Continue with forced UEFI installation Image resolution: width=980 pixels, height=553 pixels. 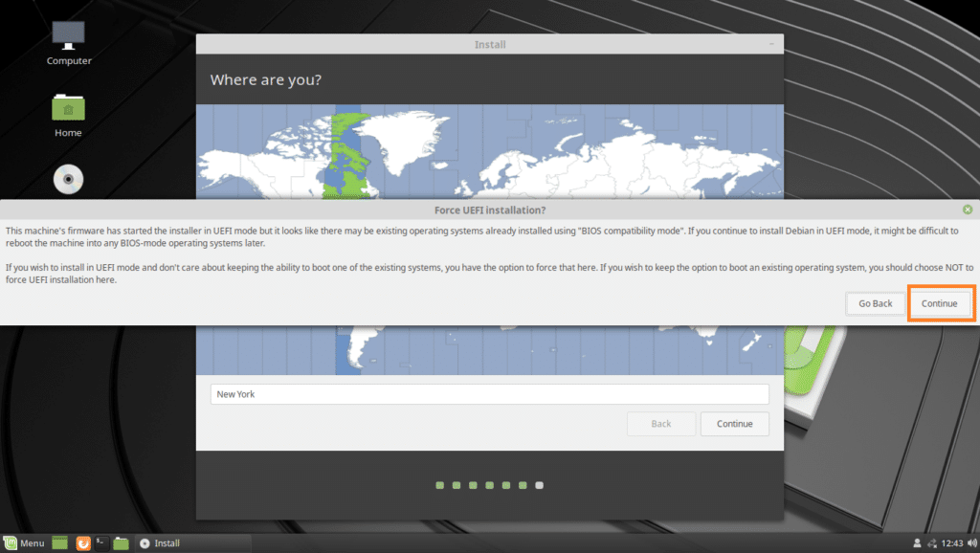(940, 303)
